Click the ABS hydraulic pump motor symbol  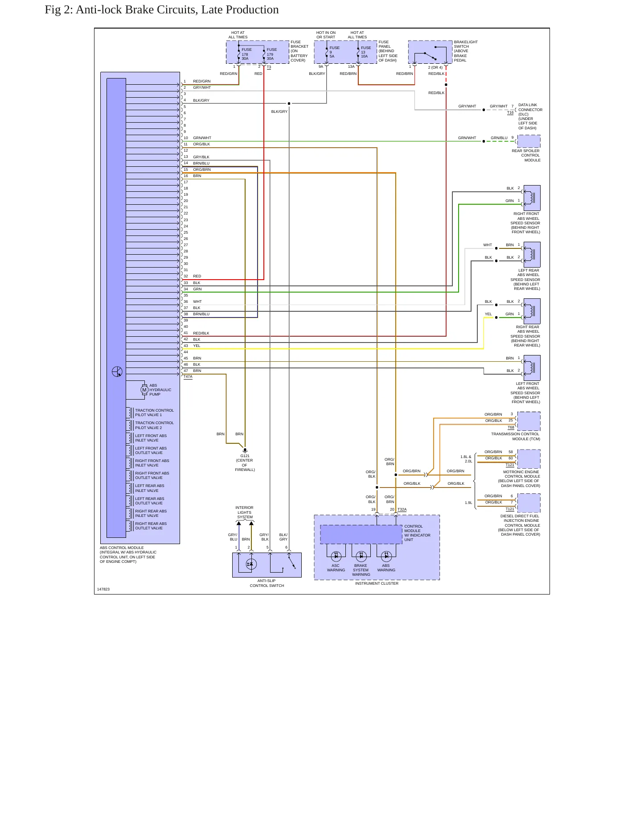pos(144,389)
